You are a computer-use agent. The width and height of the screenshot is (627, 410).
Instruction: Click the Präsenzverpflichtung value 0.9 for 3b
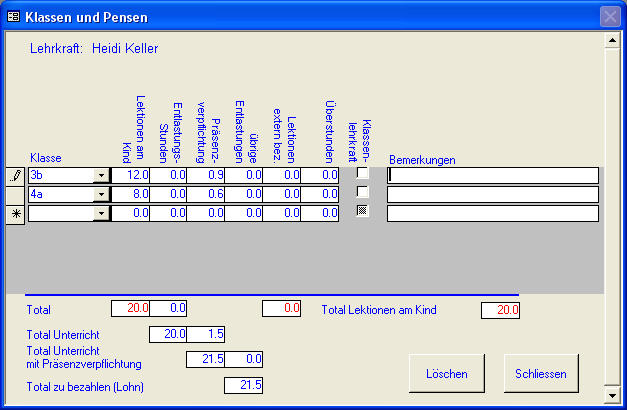[x=206, y=175]
